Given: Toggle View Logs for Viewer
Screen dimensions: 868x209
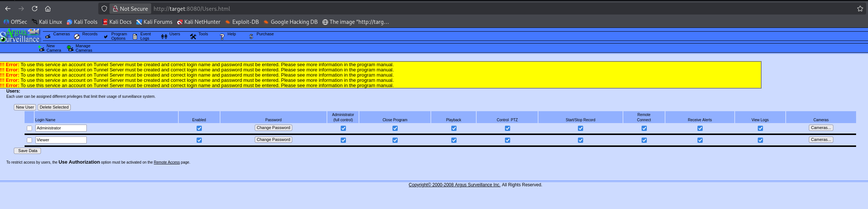Looking at the screenshot, I should click(x=760, y=140).
